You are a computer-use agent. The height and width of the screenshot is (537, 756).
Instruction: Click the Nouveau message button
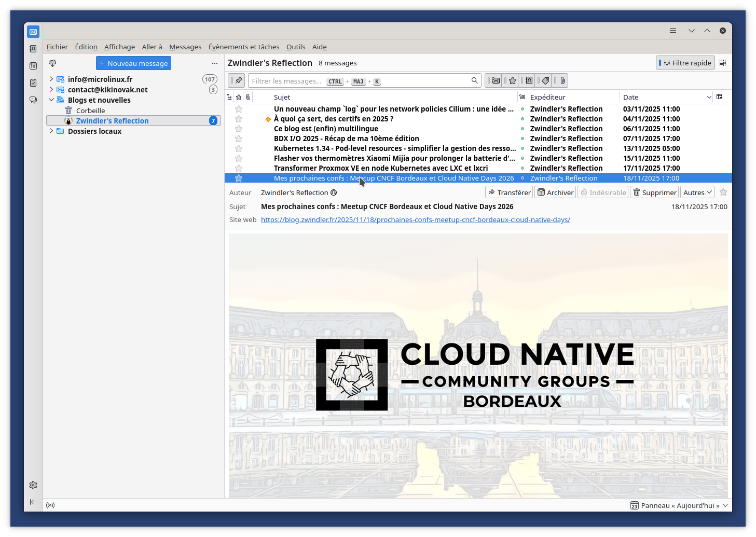pos(133,63)
